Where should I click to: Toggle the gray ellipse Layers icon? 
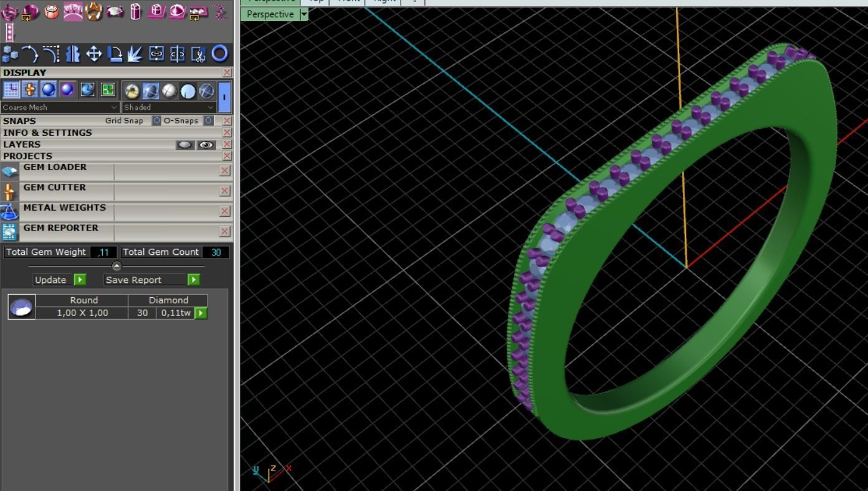[x=185, y=145]
